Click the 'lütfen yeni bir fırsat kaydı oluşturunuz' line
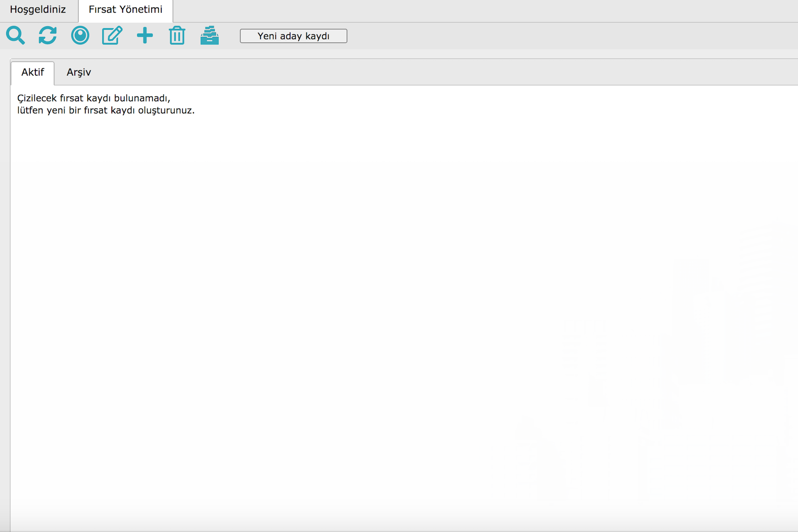The image size is (798, 532). (106, 111)
